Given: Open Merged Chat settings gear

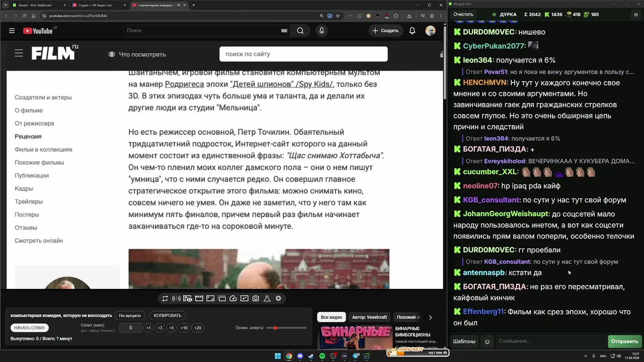Looking at the screenshot, I should 636,15.
